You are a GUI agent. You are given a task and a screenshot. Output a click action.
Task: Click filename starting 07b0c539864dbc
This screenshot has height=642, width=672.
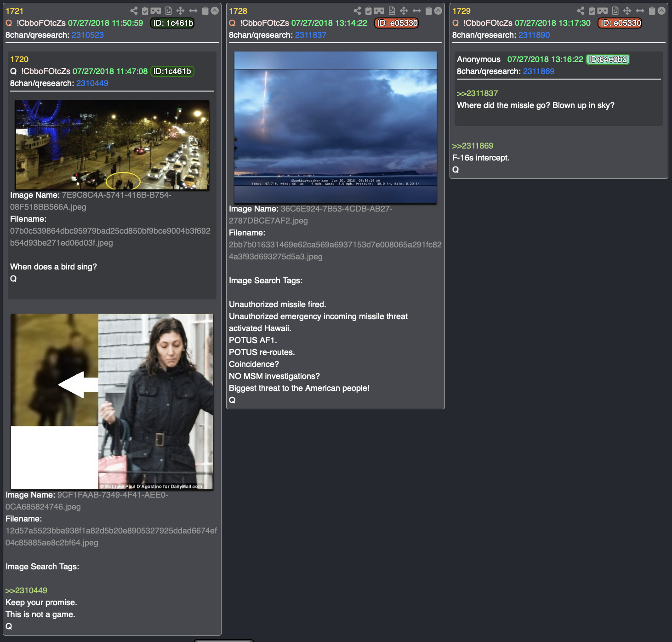pyautogui.click(x=110, y=237)
